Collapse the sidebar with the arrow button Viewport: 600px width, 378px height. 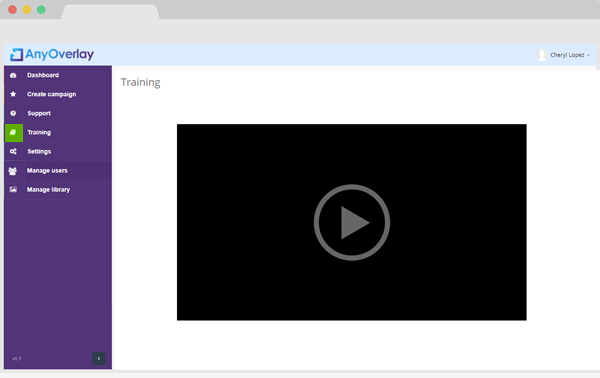(x=99, y=358)
